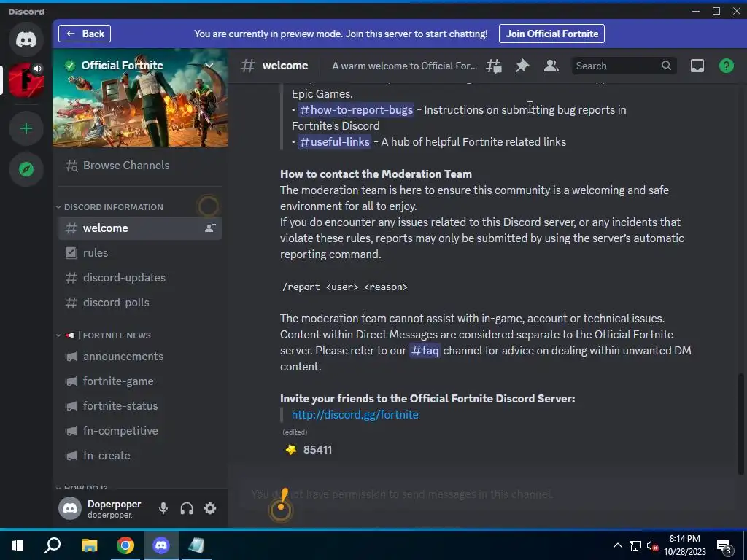Join Official Fortnite server button
The image size is (747, 560).
point(551,34)
